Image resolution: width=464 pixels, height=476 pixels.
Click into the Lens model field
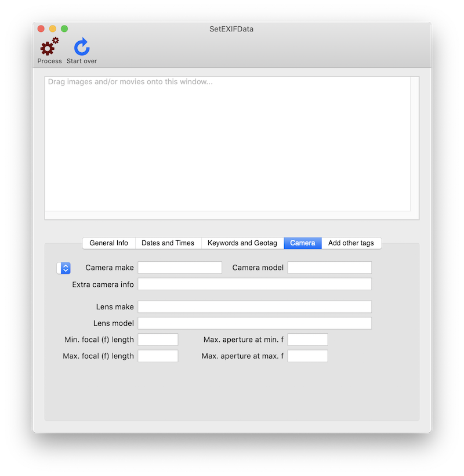[x=255, y=323]
